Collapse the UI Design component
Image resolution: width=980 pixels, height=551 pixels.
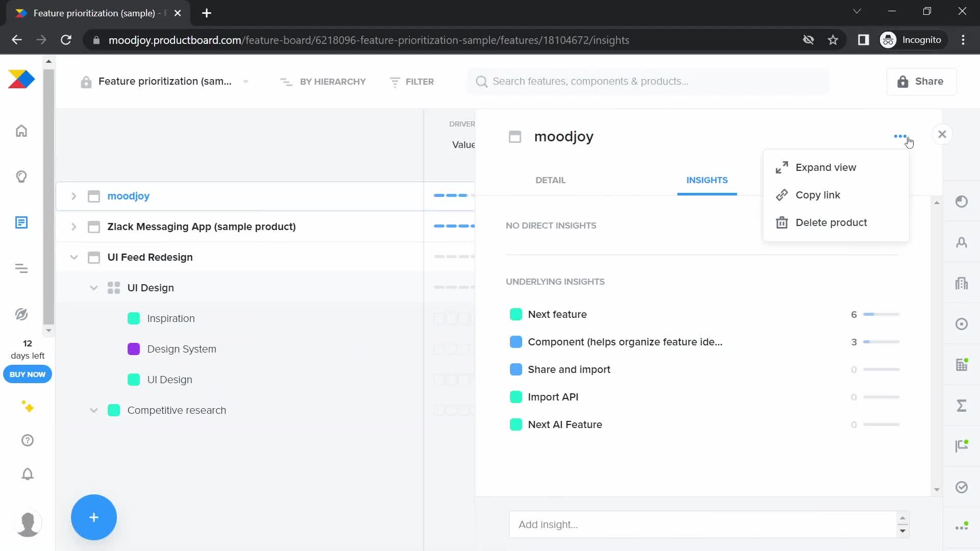(x=94, y=288)
